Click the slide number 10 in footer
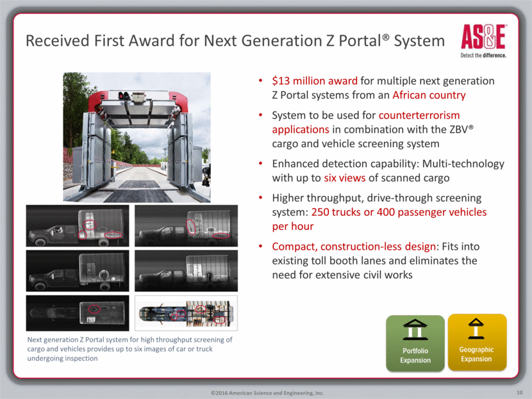The image size is (532, 399). (517, 391)
